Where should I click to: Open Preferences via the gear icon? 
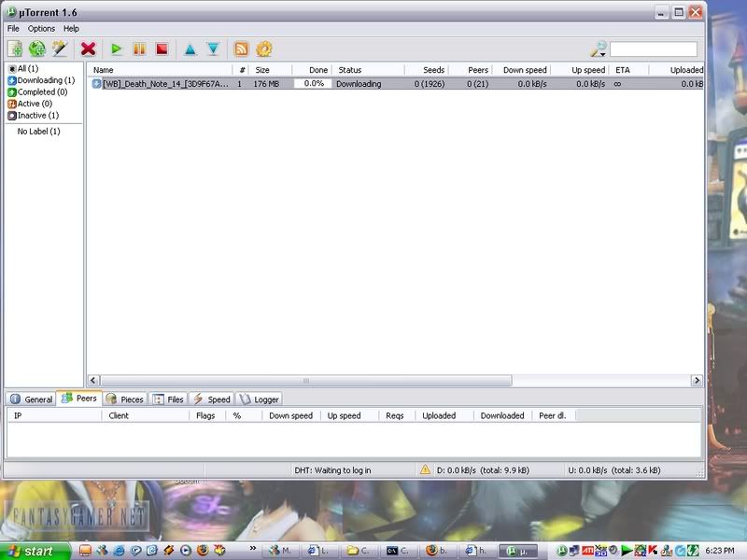coord(263,49)
